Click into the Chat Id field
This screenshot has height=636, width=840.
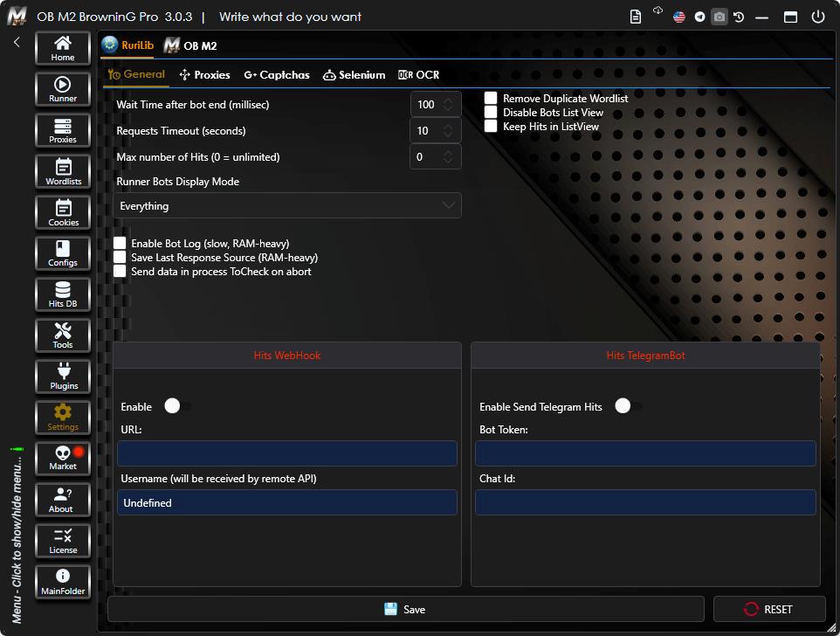pyautogui.click(x=645, y=502)
